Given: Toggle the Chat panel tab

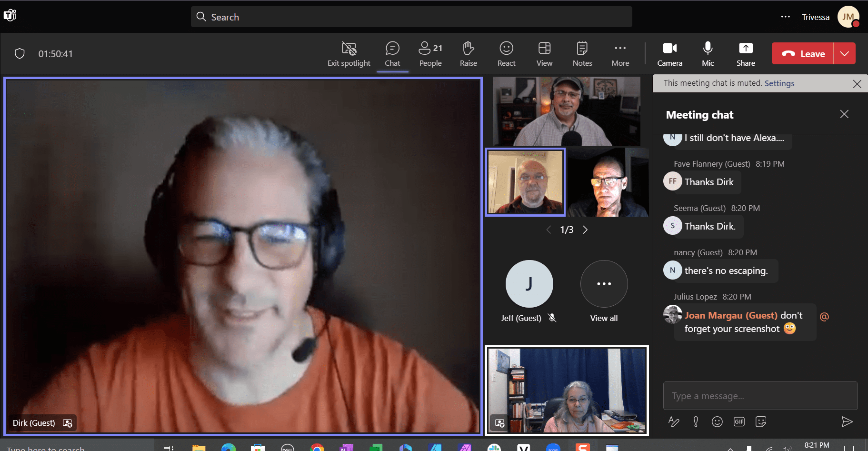Looking at the screenshot, I should (392, 54).
